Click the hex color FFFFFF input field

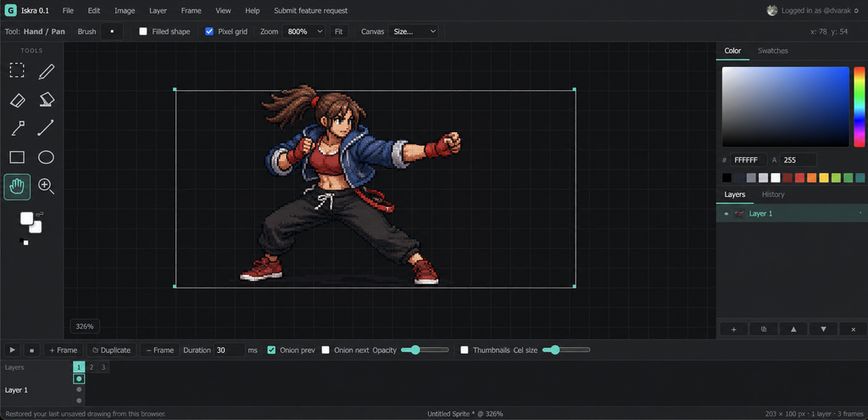[x=748, y=160]
